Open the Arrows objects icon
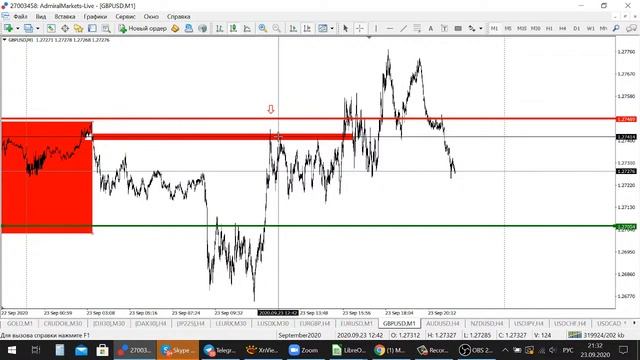640x360 pixels. coord(472,28)
